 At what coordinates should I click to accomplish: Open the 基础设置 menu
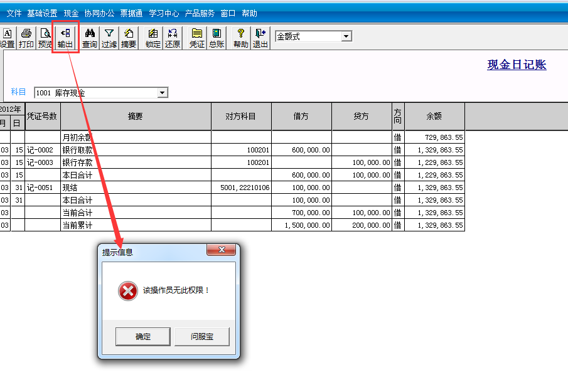click(43, 13)
